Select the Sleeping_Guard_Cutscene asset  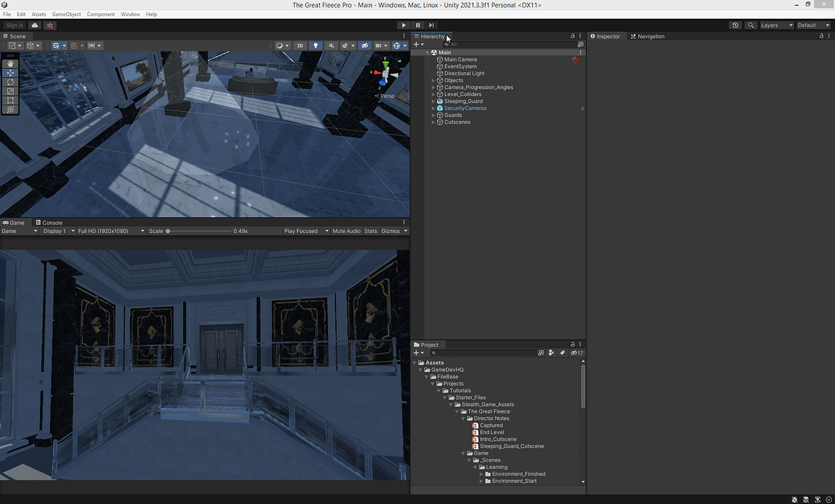pos(513,446)
